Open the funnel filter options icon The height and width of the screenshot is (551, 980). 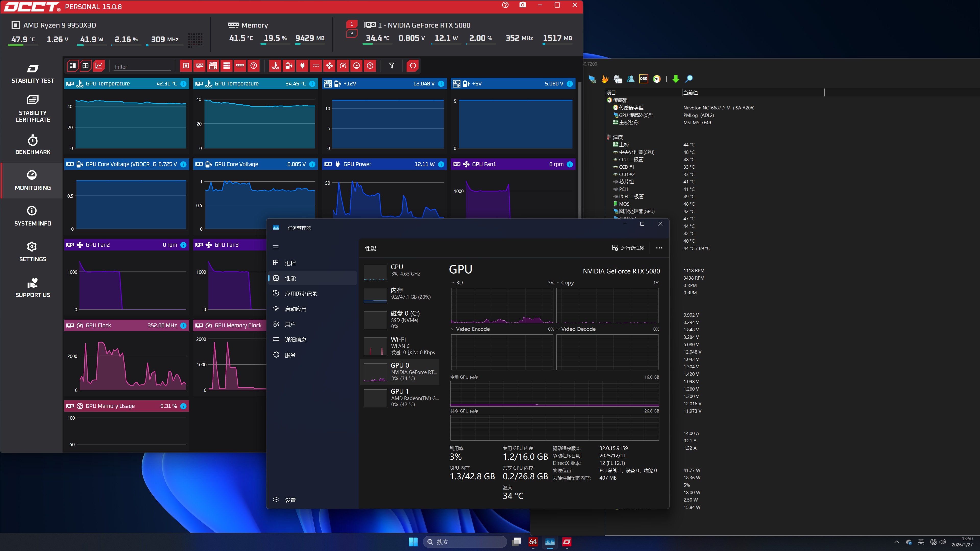click(391, 66)
